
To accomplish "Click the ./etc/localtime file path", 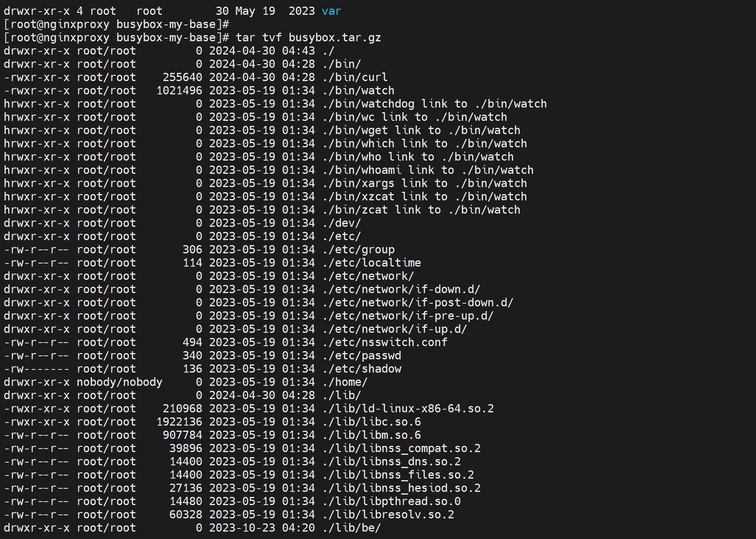I will coord(372,263).
